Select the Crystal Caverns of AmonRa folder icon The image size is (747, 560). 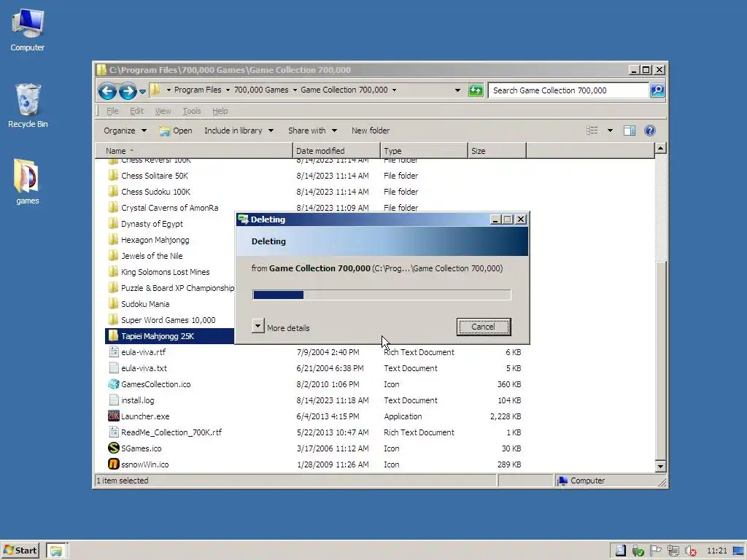(113, 208)
